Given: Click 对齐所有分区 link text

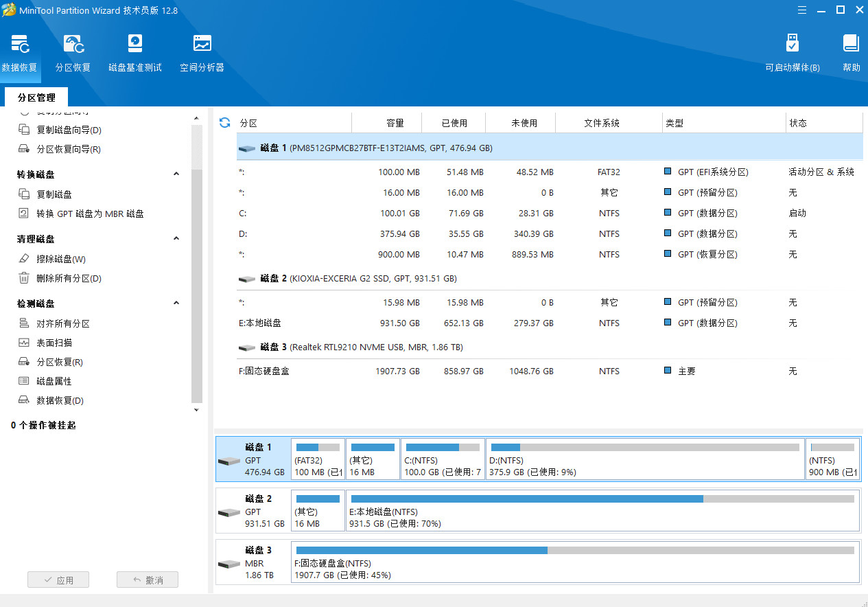Looking at the screenshot, I should coord(63,323).
